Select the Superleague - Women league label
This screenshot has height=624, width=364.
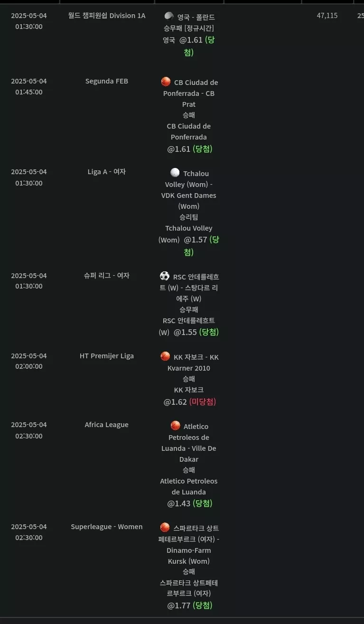(107, 527)
